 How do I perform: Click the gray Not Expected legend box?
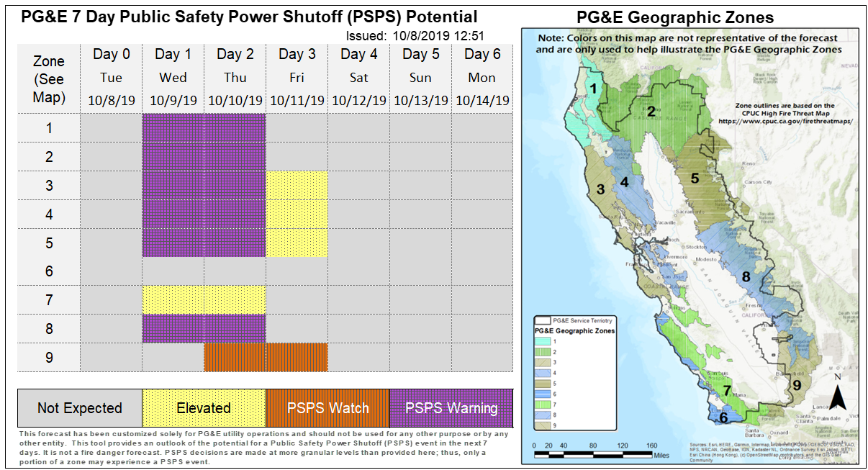pos(80,408)
